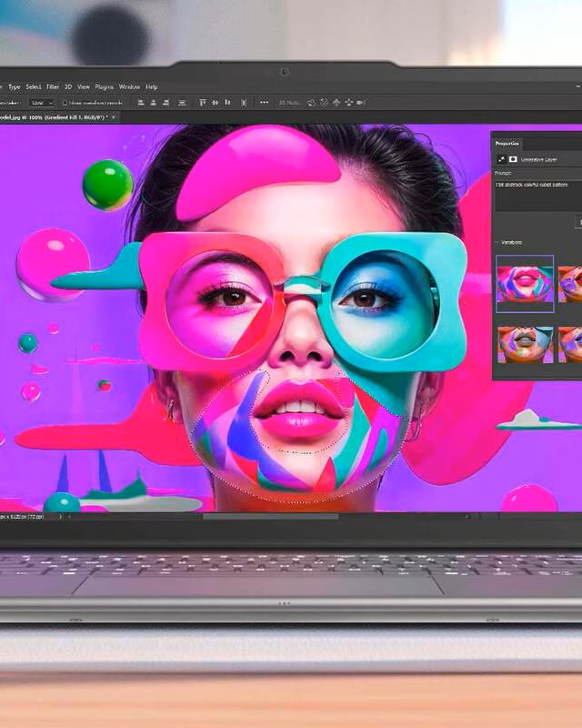Click the layer mask icon in Properties

coord(513,159)
